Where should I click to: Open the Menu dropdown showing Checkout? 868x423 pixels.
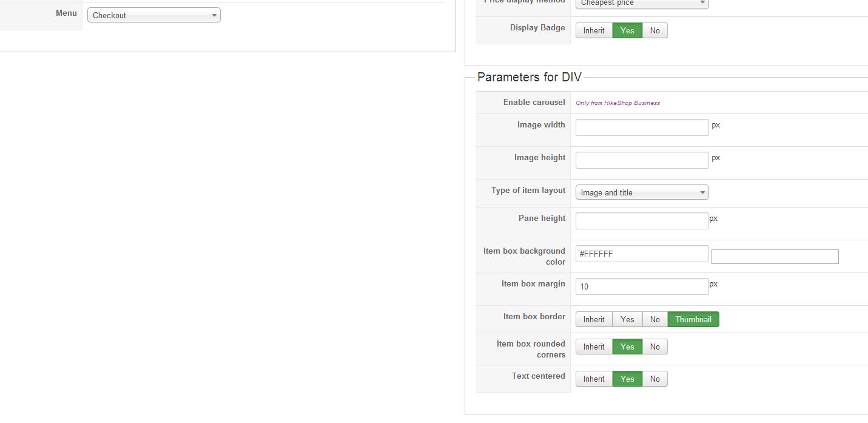(153, 15)
